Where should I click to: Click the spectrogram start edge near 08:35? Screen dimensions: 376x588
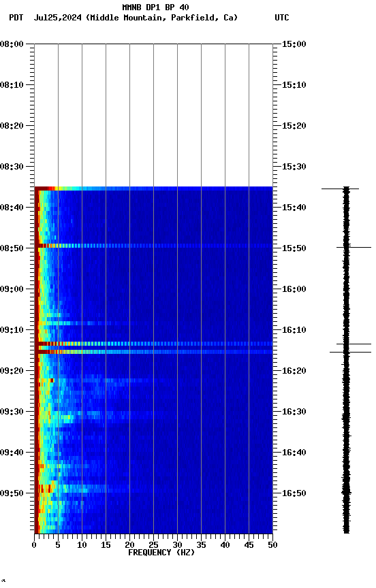tap(153, 189)
